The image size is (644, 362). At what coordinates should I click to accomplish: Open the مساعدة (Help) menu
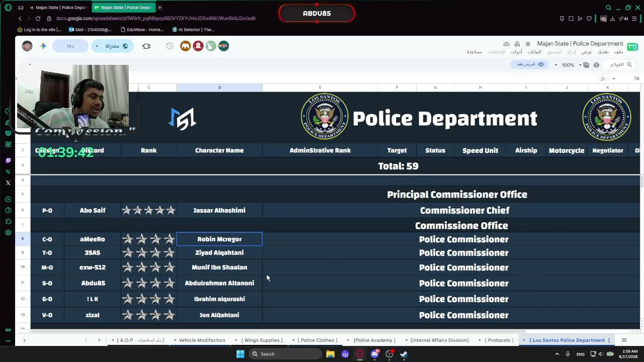pos(474,52)
